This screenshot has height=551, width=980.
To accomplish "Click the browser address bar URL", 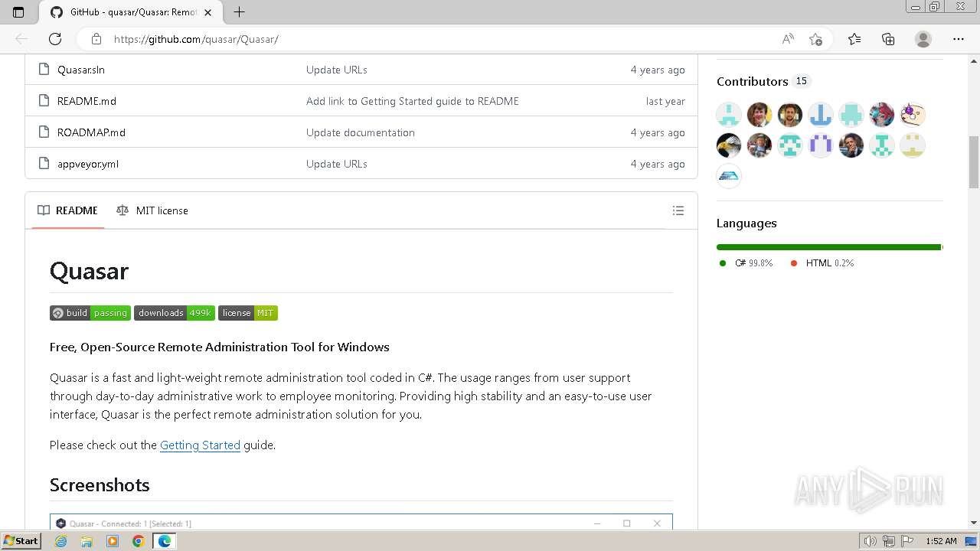I will 196,39.
